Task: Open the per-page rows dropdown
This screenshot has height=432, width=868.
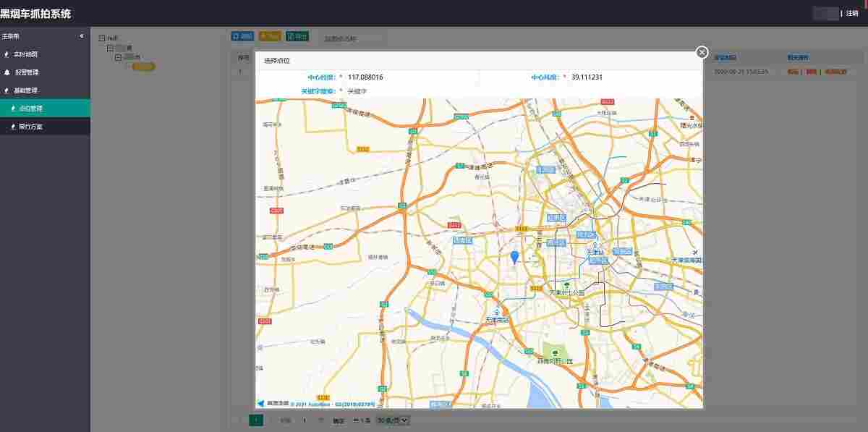Action: pyautogui.click(x=393, y=420)
